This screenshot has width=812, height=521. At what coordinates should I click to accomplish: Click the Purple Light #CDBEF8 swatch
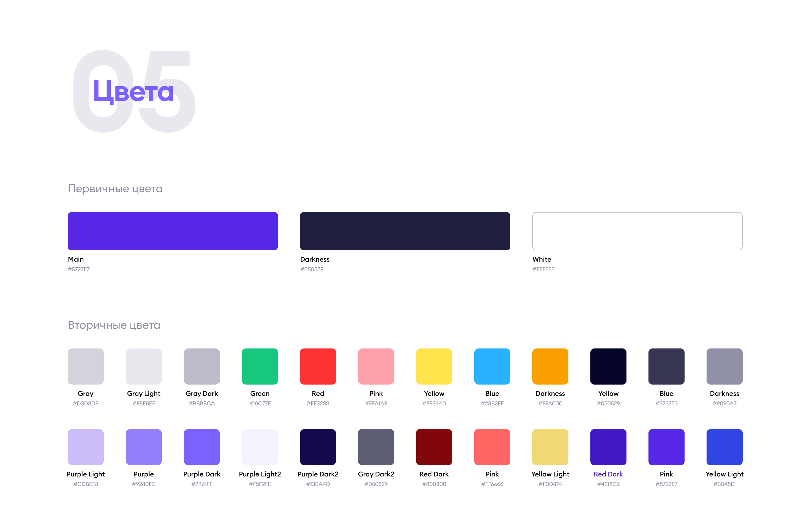pyautogui.click(x=86, y=447)
